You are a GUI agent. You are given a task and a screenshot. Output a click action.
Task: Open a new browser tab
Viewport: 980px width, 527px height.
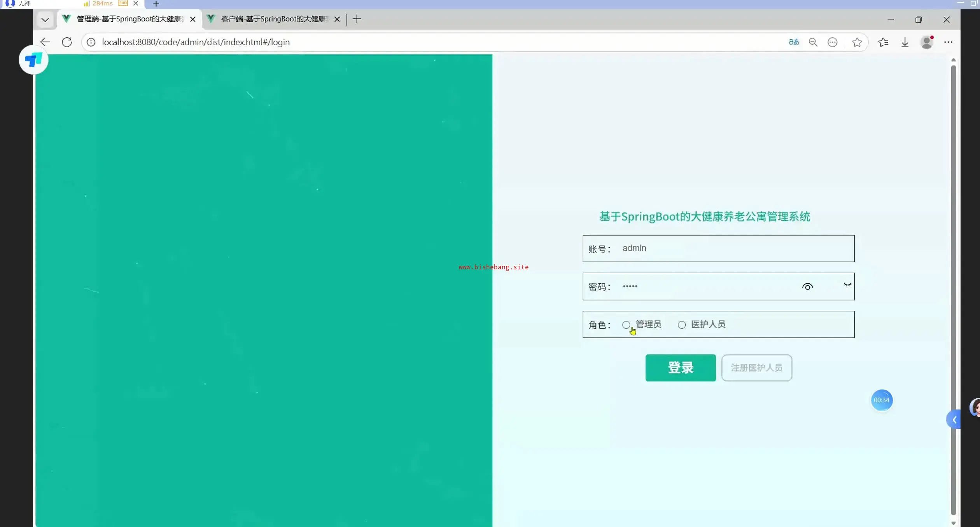click(x=357, y=19)
